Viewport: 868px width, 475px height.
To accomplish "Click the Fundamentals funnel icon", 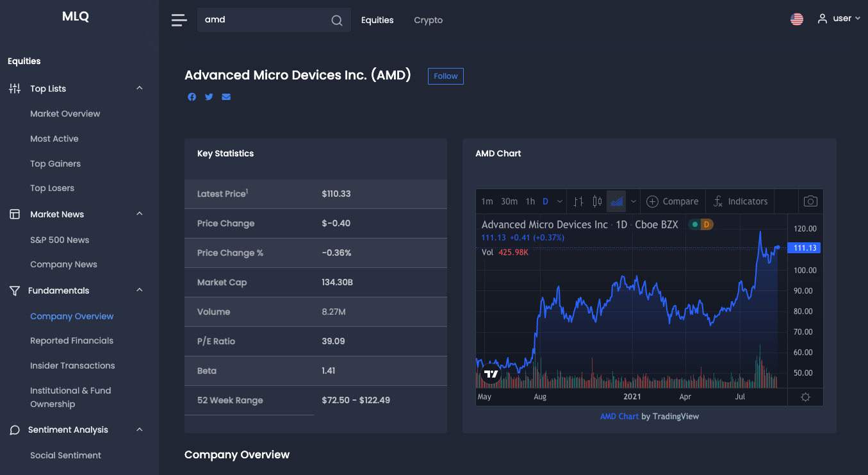I will click(x=15, y=290).
